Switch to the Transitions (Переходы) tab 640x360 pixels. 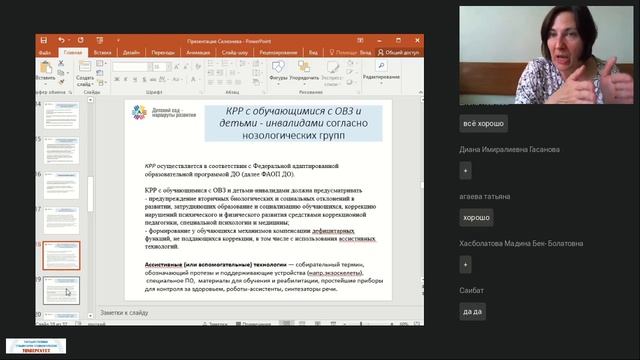[x=163, y=52]
